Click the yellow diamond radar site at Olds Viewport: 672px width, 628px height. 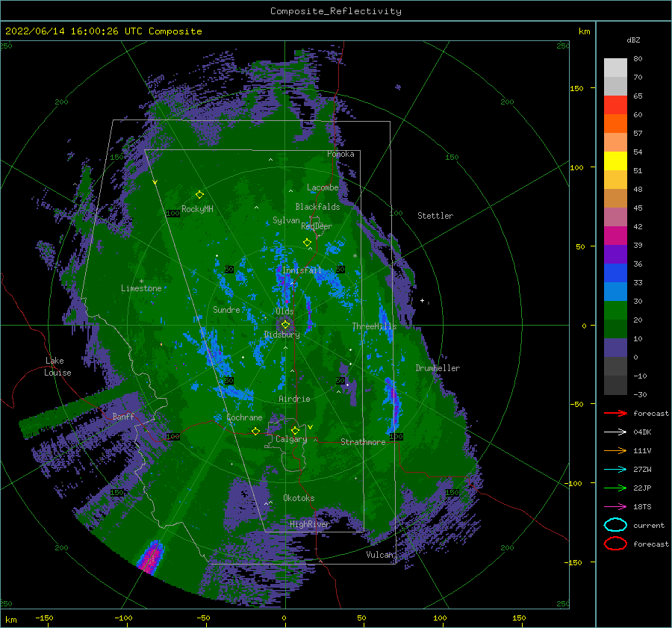(285, 325)
